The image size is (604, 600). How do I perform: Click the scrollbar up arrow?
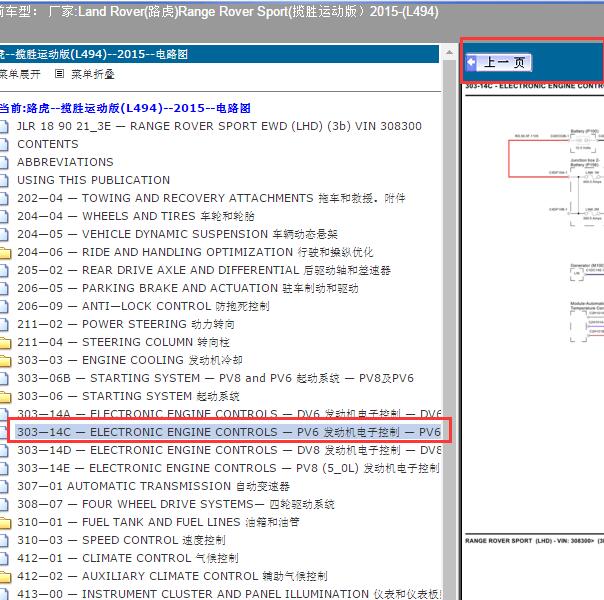[449, 52]
